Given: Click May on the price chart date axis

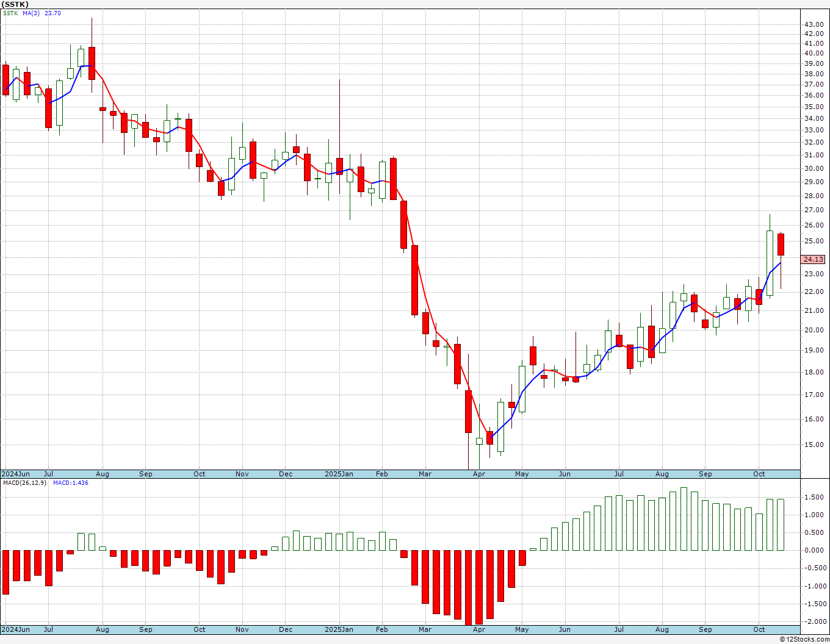Looking at the screenshot, I should point(522,474).
